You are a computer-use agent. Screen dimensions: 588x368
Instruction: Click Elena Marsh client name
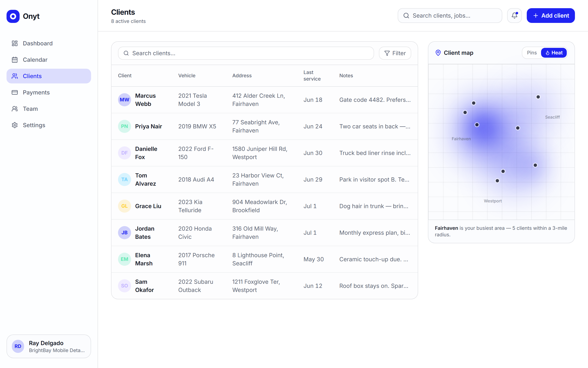tap(144, 259)
